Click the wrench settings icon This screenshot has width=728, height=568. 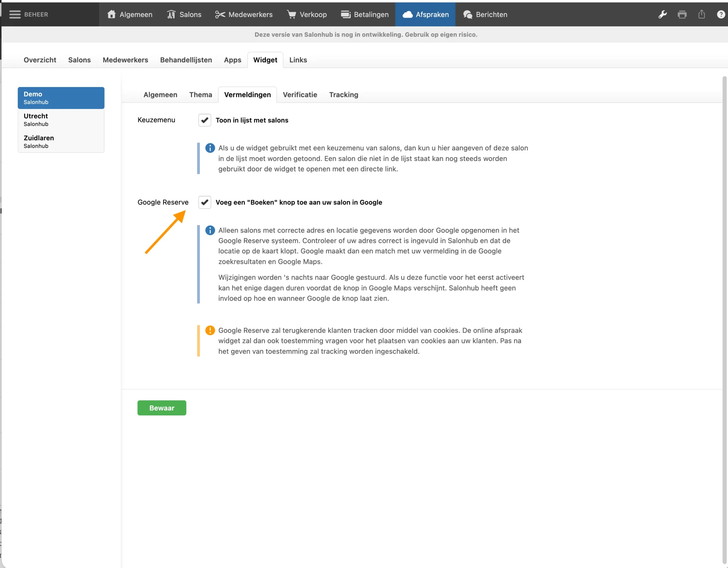[662, 14]
